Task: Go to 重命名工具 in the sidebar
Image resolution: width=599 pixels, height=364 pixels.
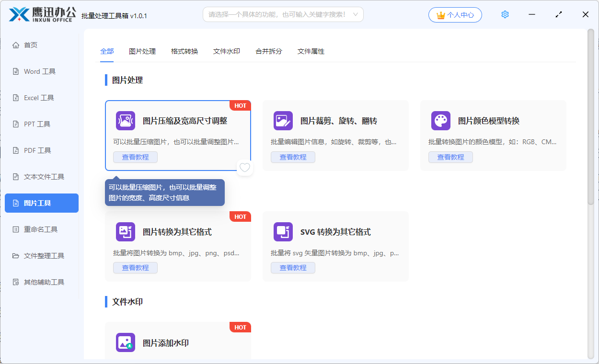Action: pos(41,229)
